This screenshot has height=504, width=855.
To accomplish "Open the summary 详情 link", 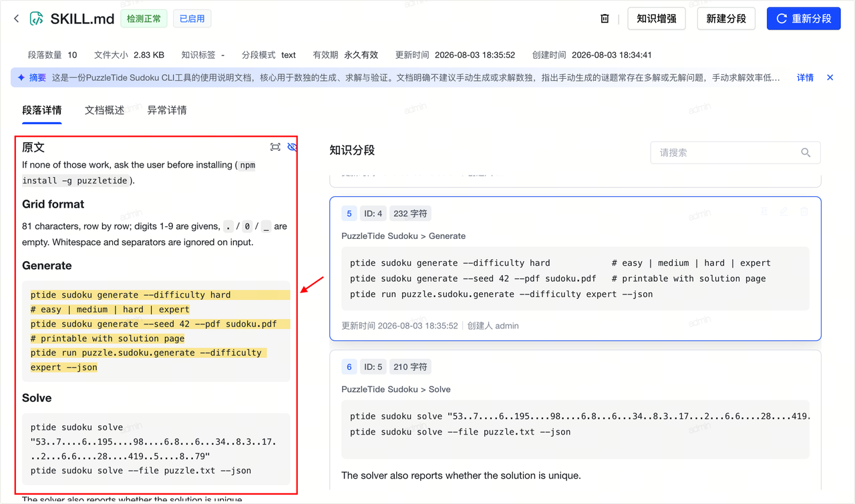I will [805, 77].
